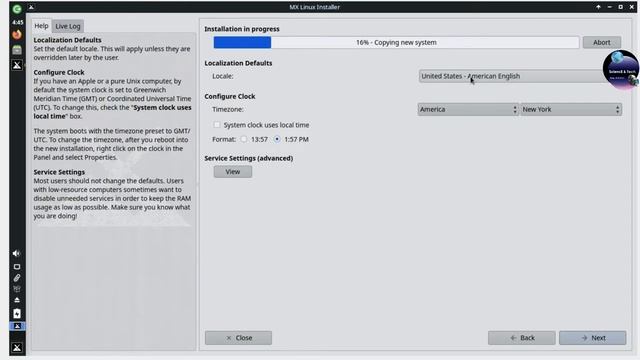Click the Locale: label

point(223,76)
